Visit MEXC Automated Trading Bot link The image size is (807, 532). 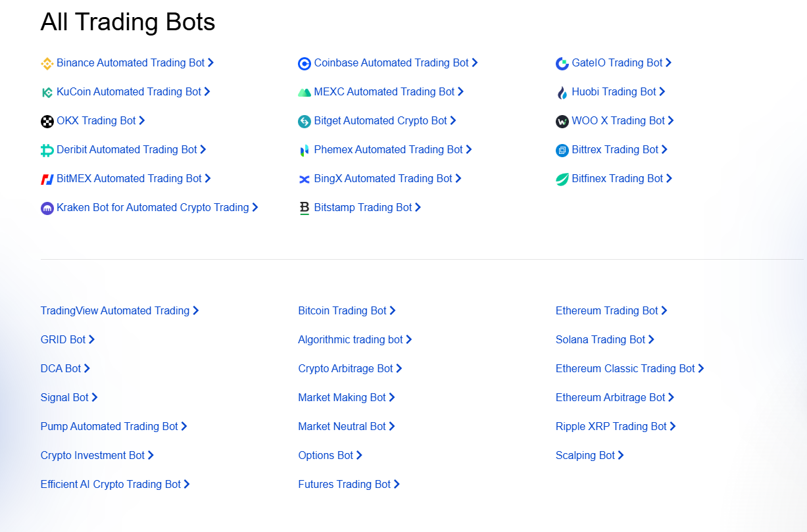click(389, 92)
